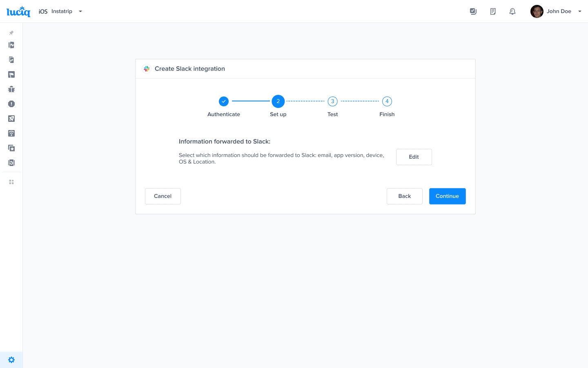
Task: Open the star window icon in sidebar
Action: click(x=11, y=148)
